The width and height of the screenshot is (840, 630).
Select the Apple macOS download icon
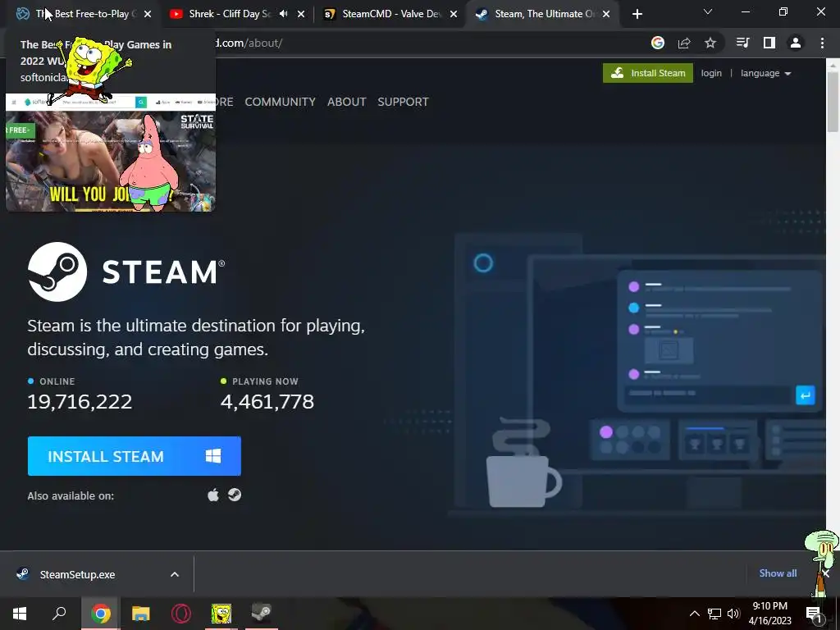click(x=213, y=495)
